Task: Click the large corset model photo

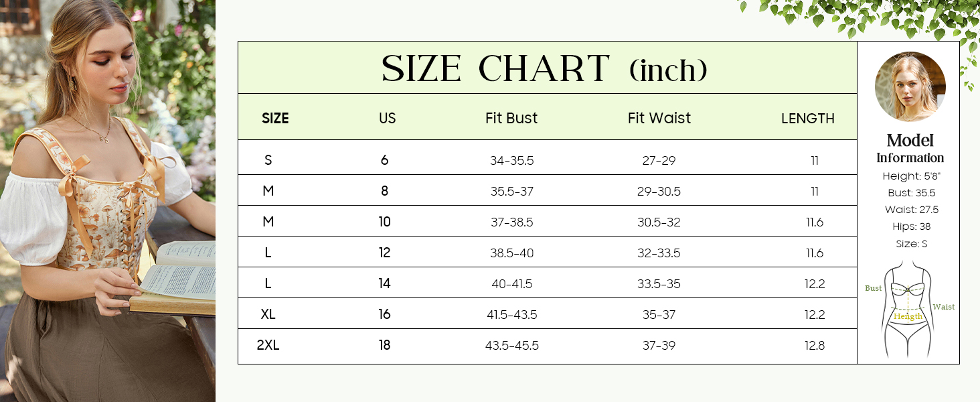Action: [108, 201]
